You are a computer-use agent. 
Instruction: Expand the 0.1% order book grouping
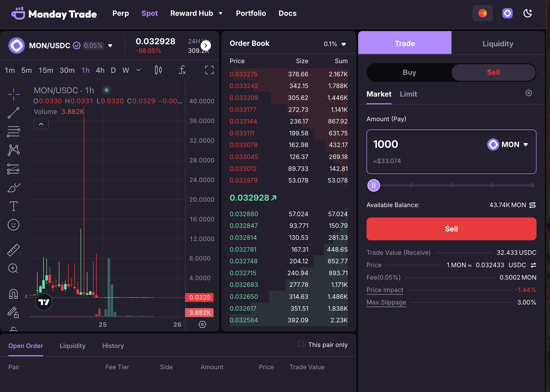tap(335, 44)
